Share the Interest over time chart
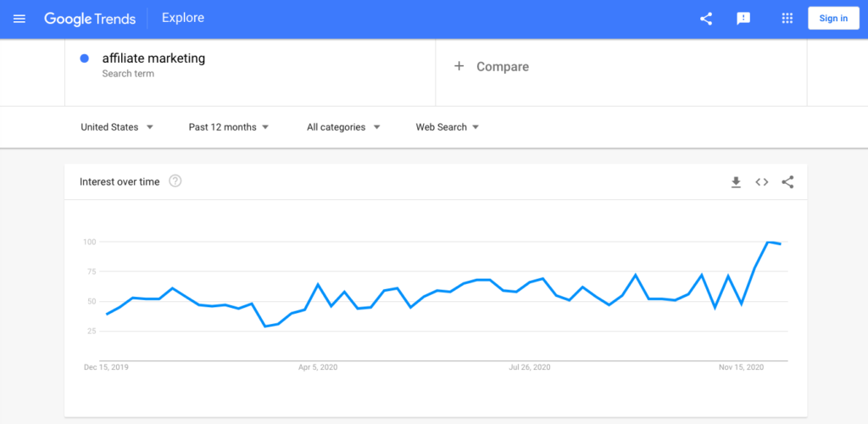The width and height of the screenshot is (868, 424). (787, 182)
